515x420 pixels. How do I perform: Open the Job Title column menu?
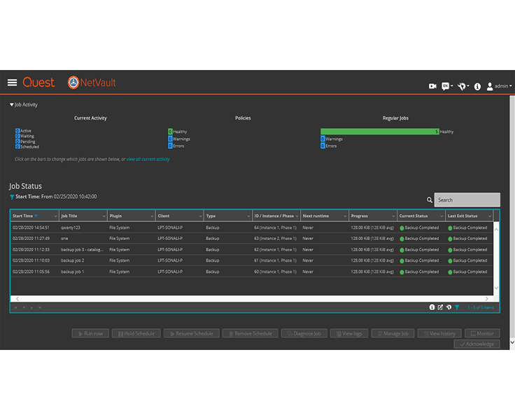click(x=104, y=216)
